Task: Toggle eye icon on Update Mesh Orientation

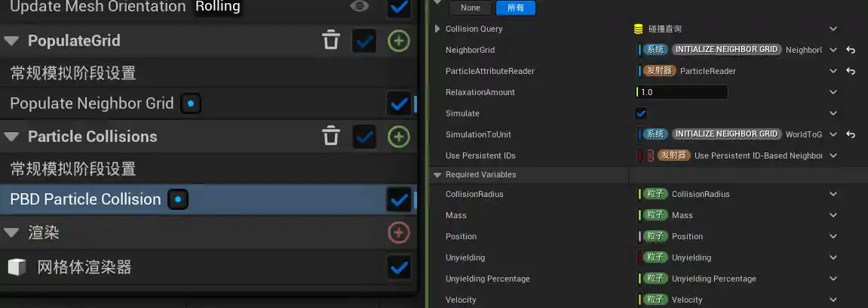Action: [360, 7]
